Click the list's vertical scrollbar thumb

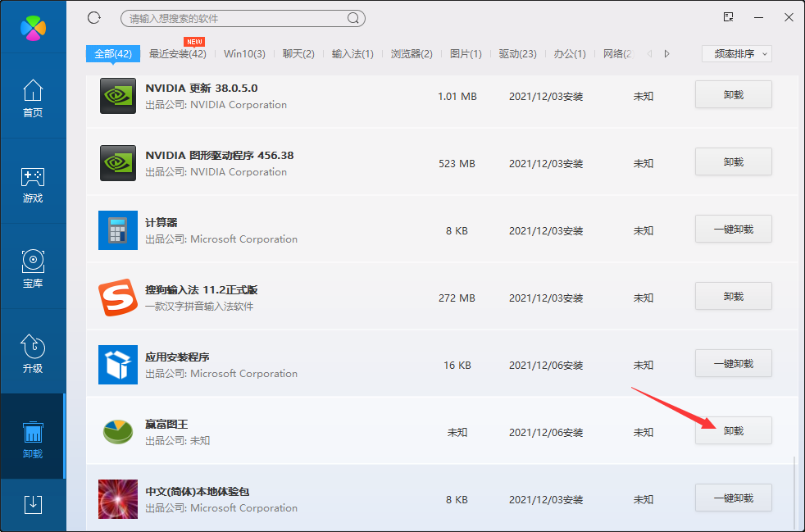794,492
